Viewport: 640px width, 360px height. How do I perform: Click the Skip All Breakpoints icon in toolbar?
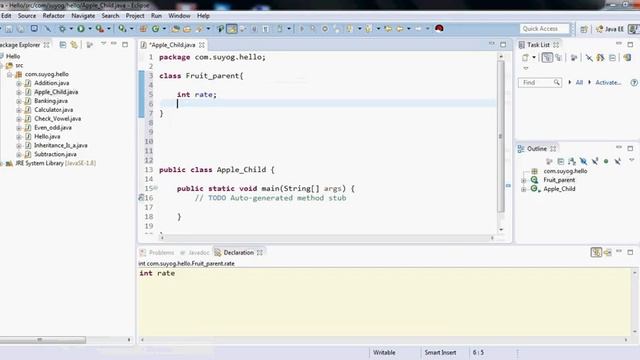coord(48,29)
